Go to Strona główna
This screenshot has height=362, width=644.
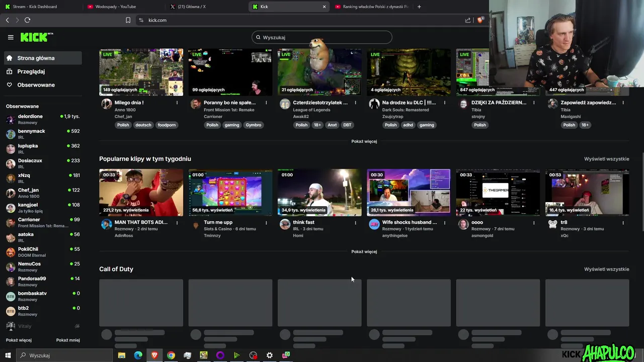pyautogui.click(x=43, y=58)
